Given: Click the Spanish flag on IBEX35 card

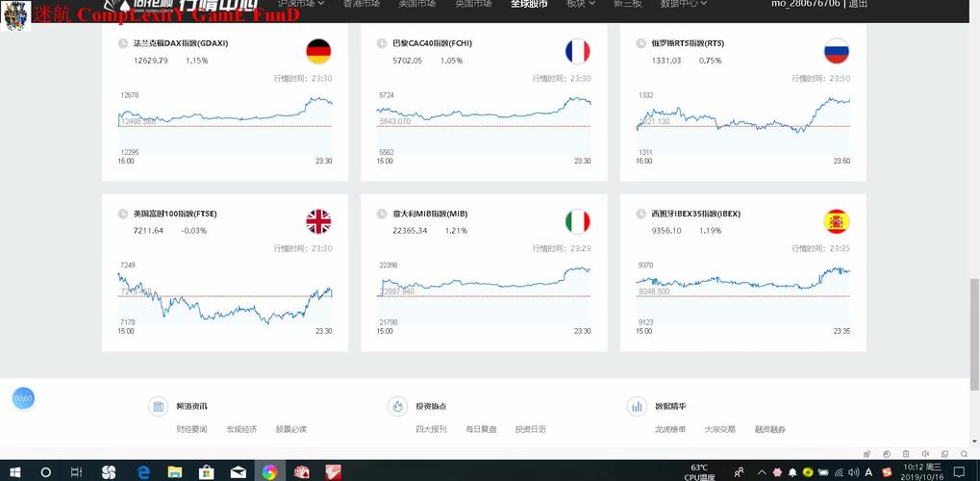Looking at the screenshot, I should (x=836, y=222).
